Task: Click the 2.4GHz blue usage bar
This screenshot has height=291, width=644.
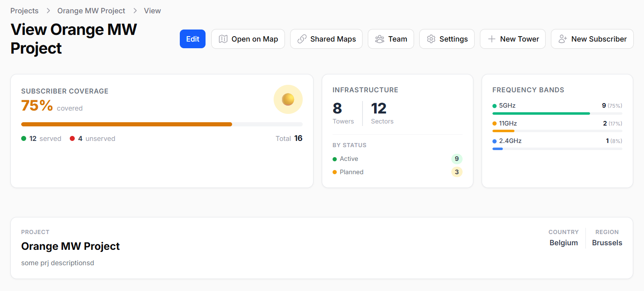Action: (x=497, y=148)
